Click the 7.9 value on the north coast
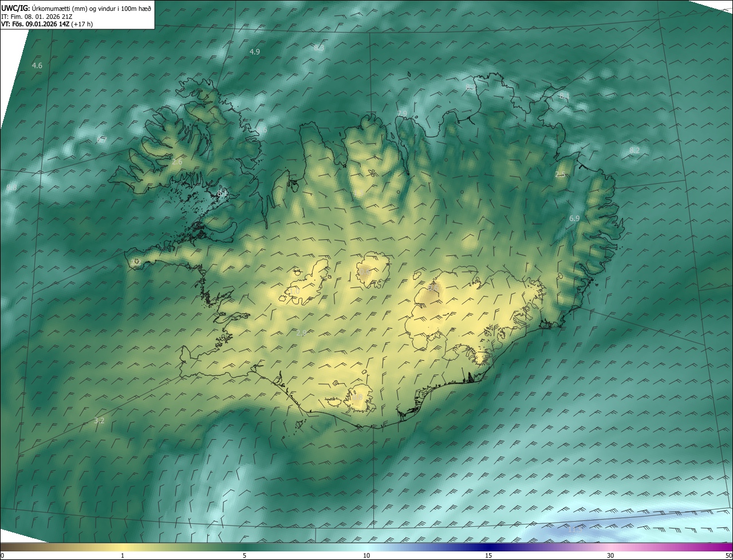The height and width of the screenshot is (560, 733). tap(402, 113)
